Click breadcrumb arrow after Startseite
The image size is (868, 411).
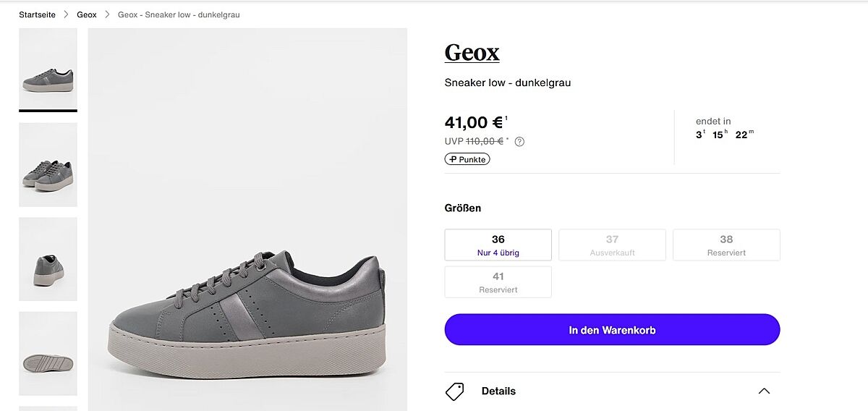tap(67, 14)
